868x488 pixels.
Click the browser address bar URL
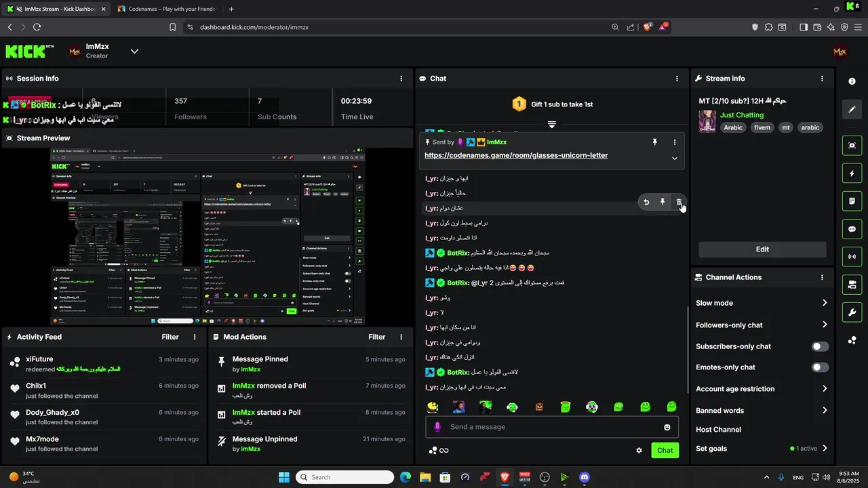click(254, 27)
